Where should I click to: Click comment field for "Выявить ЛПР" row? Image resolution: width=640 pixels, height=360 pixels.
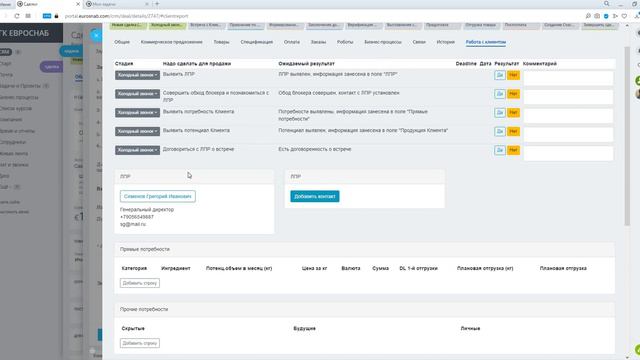tap(568, 78)
